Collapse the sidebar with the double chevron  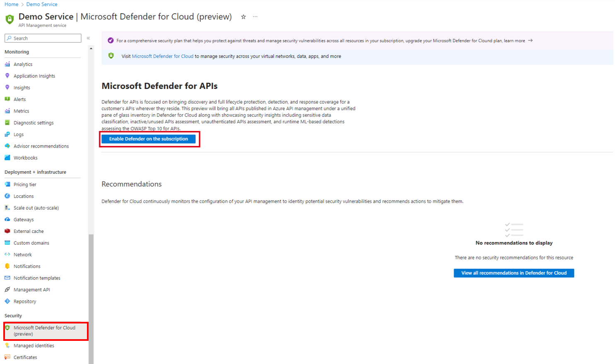coord(88,38)
